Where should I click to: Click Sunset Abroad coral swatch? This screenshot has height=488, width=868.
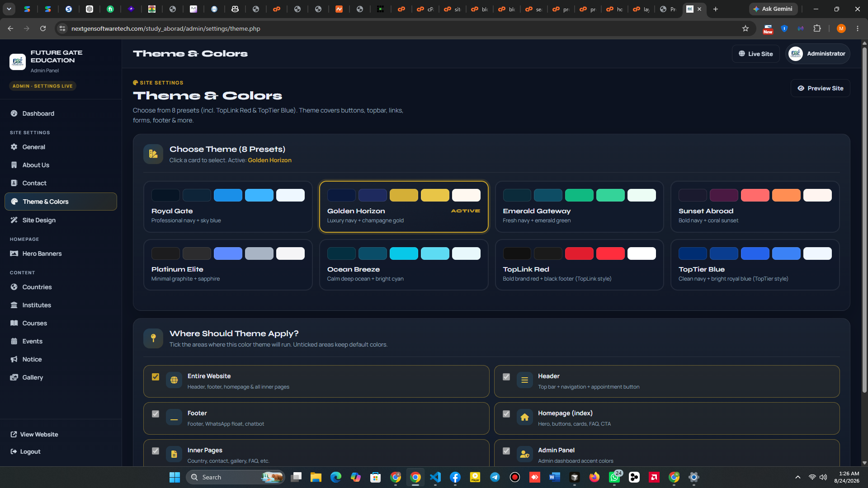755,195
